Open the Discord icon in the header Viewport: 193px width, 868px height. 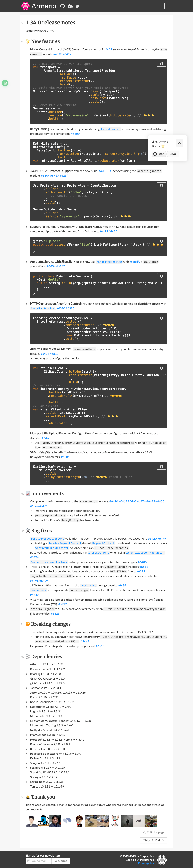(x=70, y=6)
